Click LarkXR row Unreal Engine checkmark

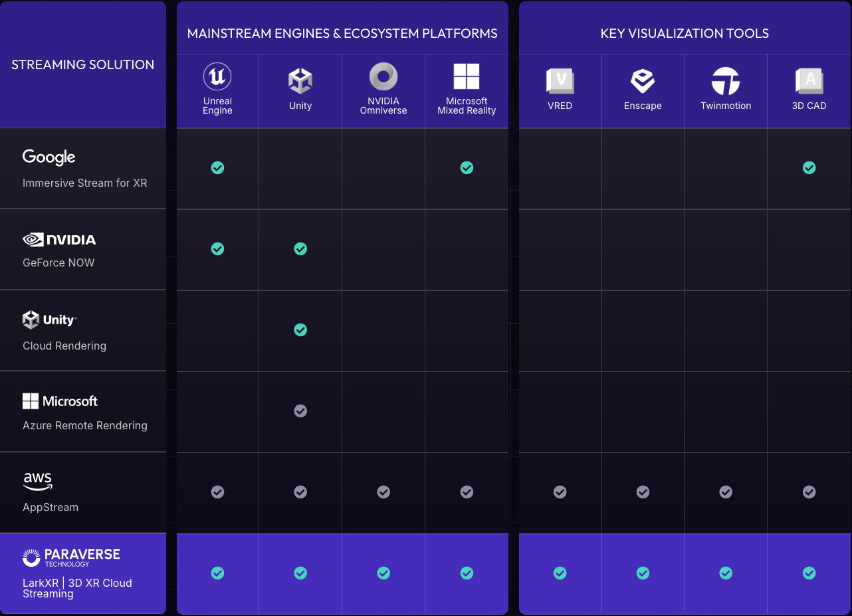click(217, 573)
